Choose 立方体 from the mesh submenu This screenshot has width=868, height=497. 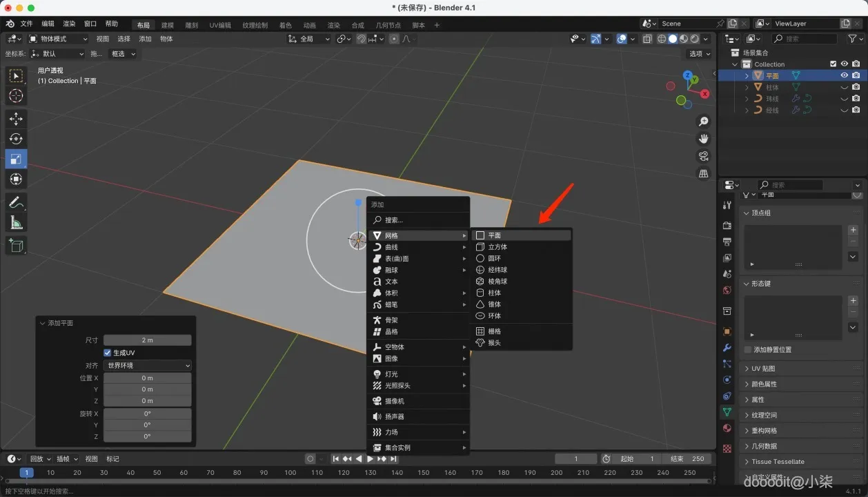click(x=497, y=247)
